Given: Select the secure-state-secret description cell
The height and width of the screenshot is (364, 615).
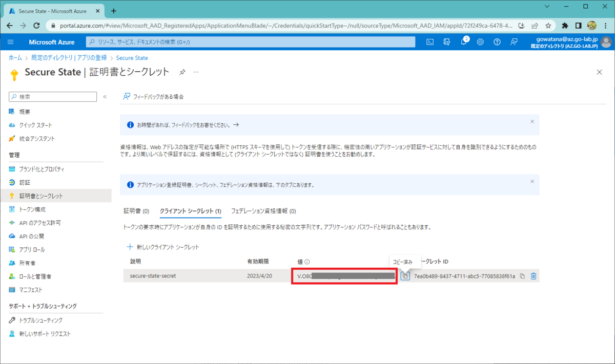Looking at the screenshot, I should [152, 276].
